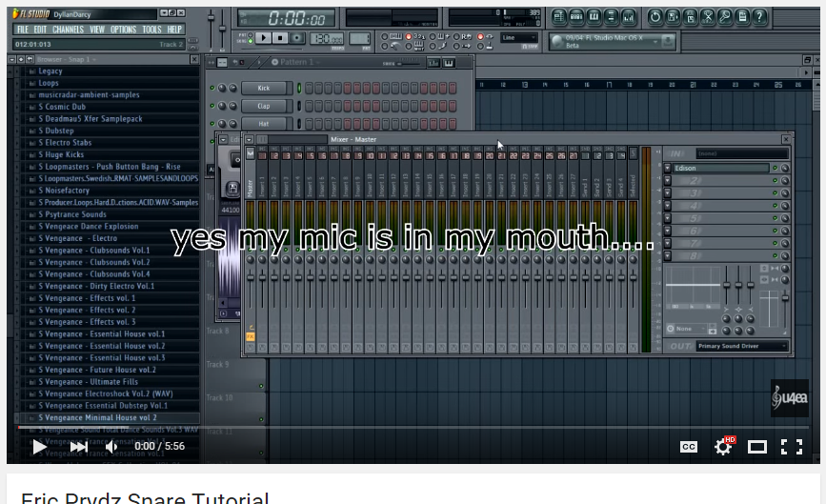Click the Edison effect slot mix knob
Viewport: 826px width, 504px height.
click(784, 168)
